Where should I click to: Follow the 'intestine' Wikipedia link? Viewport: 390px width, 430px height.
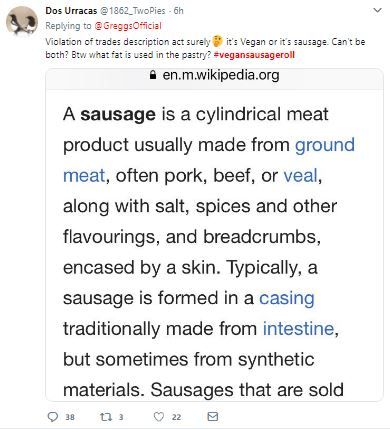(x=298, y=329)
